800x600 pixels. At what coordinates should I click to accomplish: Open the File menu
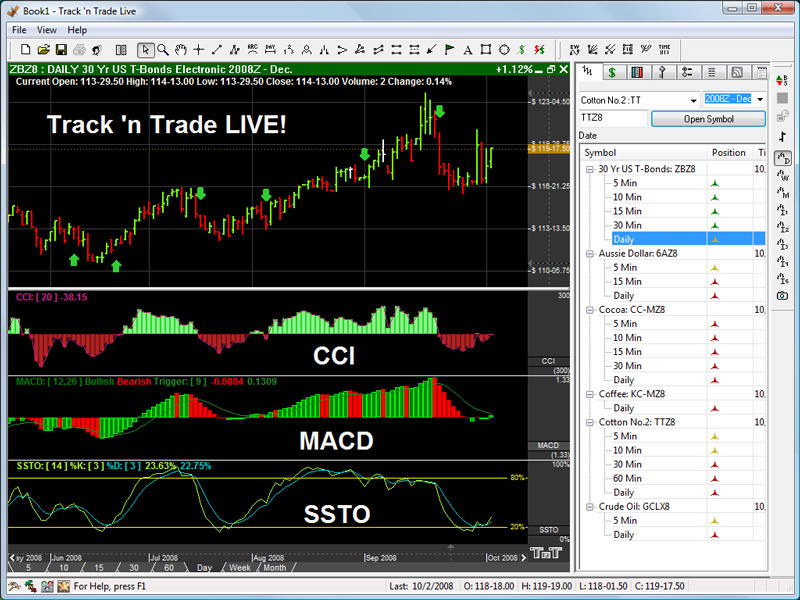pos(19,30)
